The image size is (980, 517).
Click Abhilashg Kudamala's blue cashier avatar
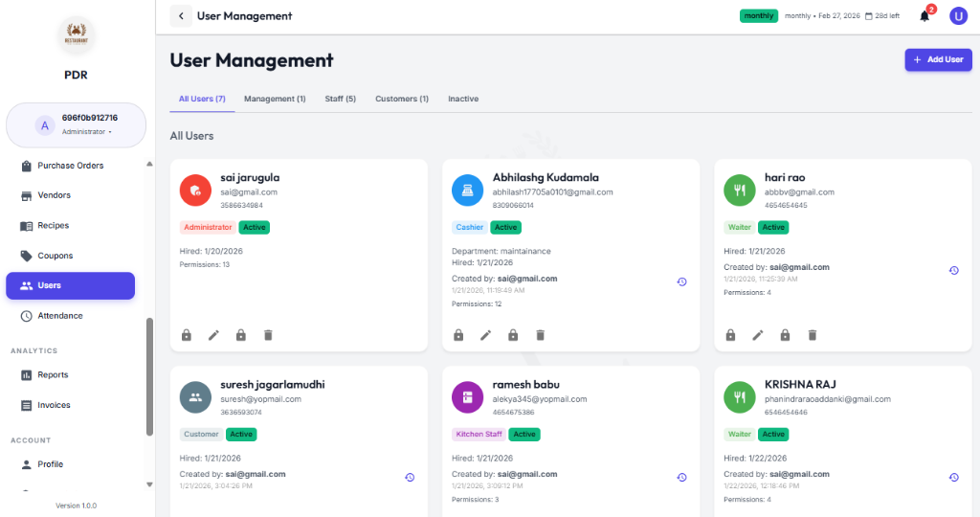click(467, 191)
